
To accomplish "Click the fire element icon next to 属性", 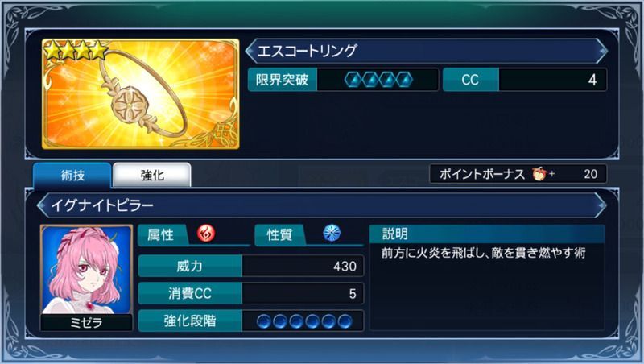I will click(206, 234).
